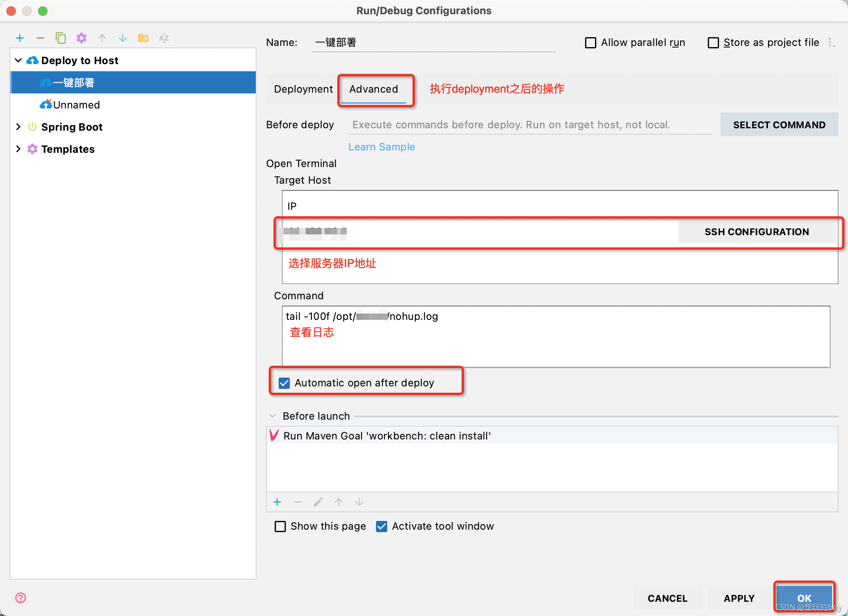This screenshot has height=616, width=848.
Task: Open the Learn Sample link
Action: pyautogui.click(x=382, y=147)
